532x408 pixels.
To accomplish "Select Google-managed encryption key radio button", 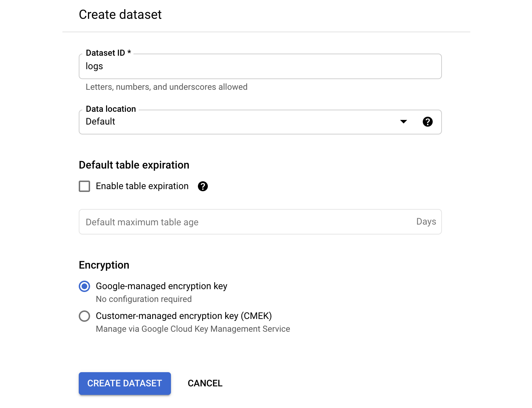I will pyautogui.click(x=84, y=286).
